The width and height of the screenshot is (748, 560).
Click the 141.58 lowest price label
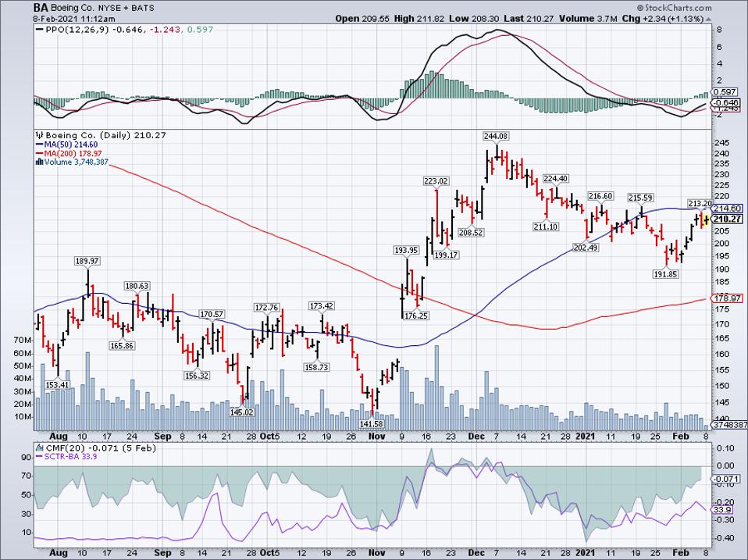[x=371, y=423]
